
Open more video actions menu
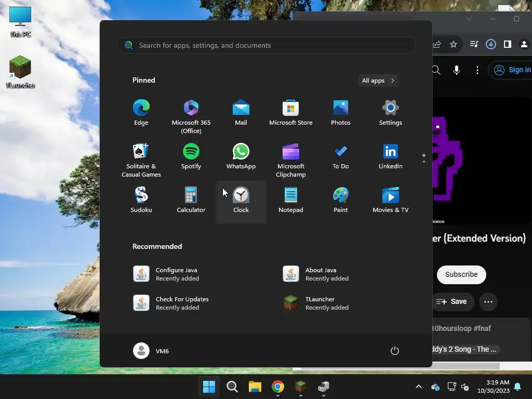click(x=488, y=302)
